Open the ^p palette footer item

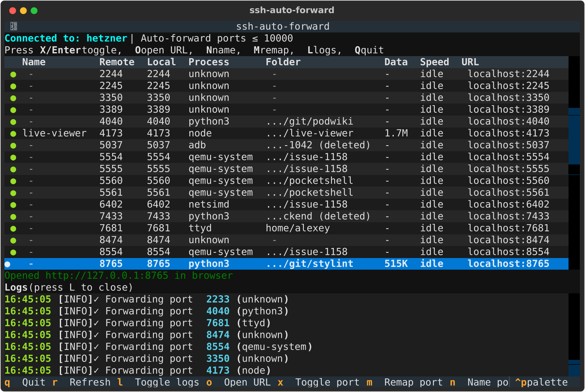coord(542,382)
